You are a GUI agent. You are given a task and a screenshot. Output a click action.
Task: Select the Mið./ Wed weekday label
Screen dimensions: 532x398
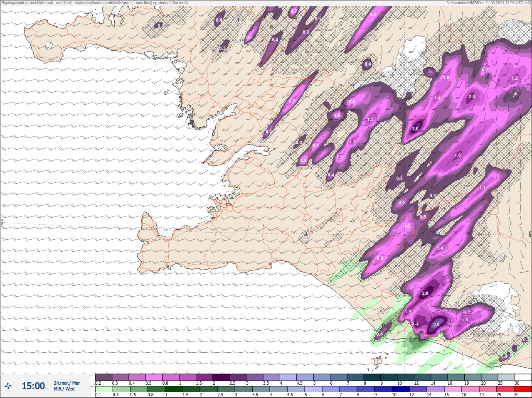(x=64, y=389)
